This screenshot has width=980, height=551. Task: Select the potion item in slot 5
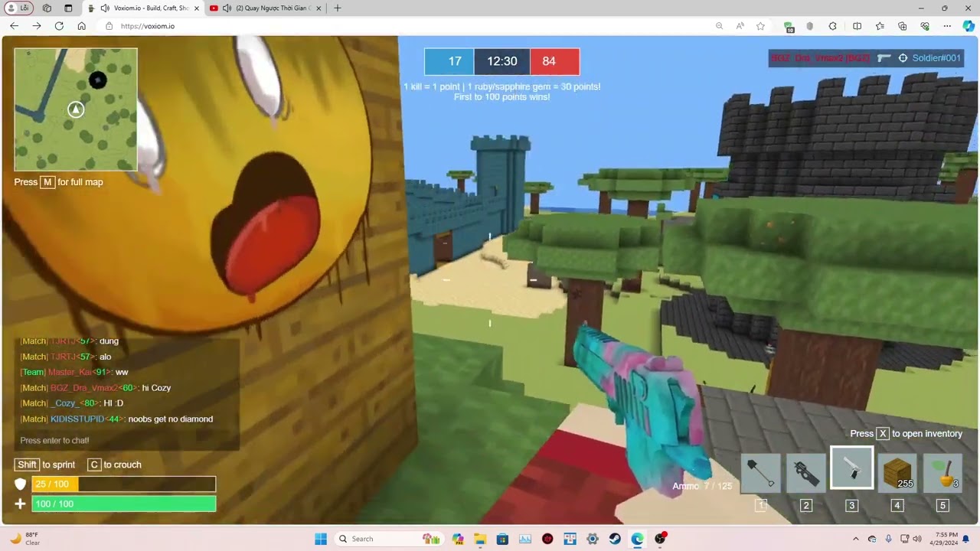click(x=942, y=473)
